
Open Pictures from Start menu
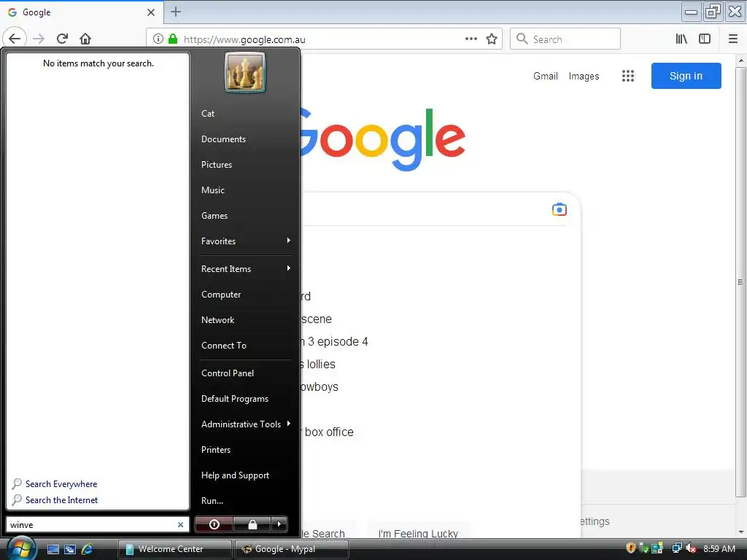[216, 164]
